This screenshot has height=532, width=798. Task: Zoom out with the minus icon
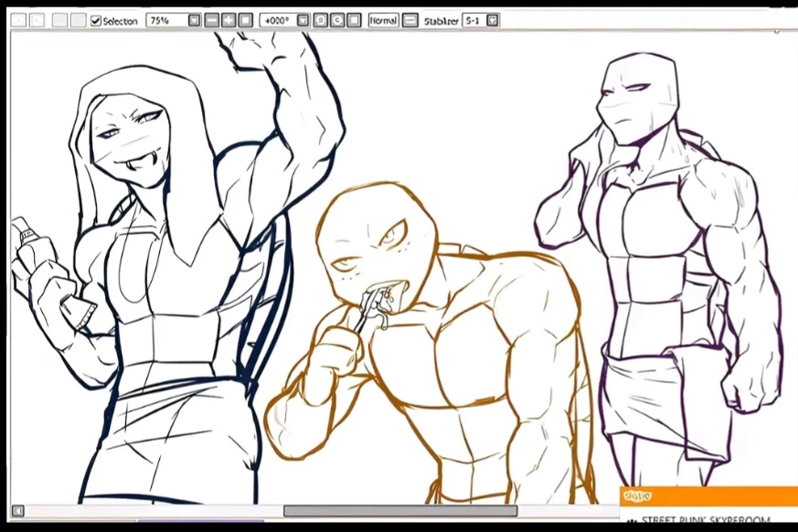click(x=212, y=20)
